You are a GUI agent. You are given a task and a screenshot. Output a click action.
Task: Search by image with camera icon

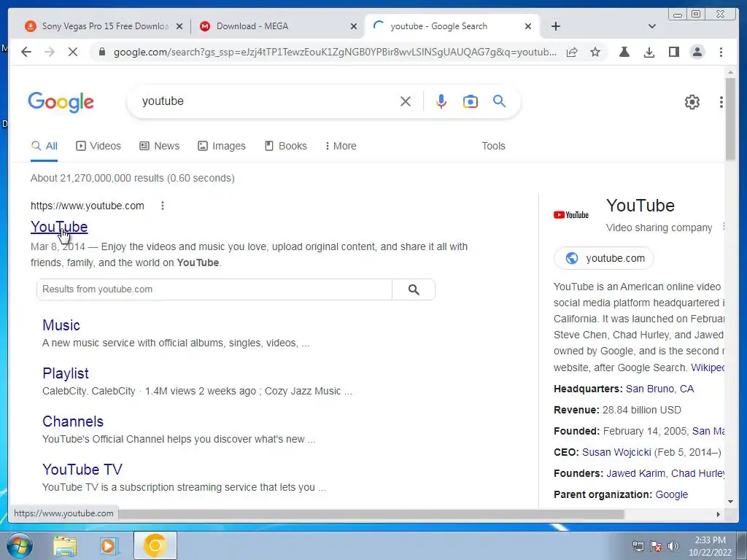(471, 101)
